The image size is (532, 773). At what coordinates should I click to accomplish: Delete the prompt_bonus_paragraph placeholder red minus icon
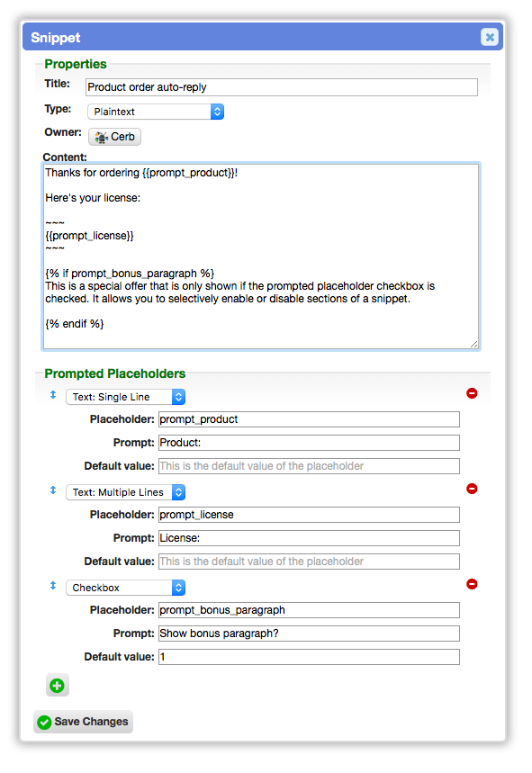point(472,584)
